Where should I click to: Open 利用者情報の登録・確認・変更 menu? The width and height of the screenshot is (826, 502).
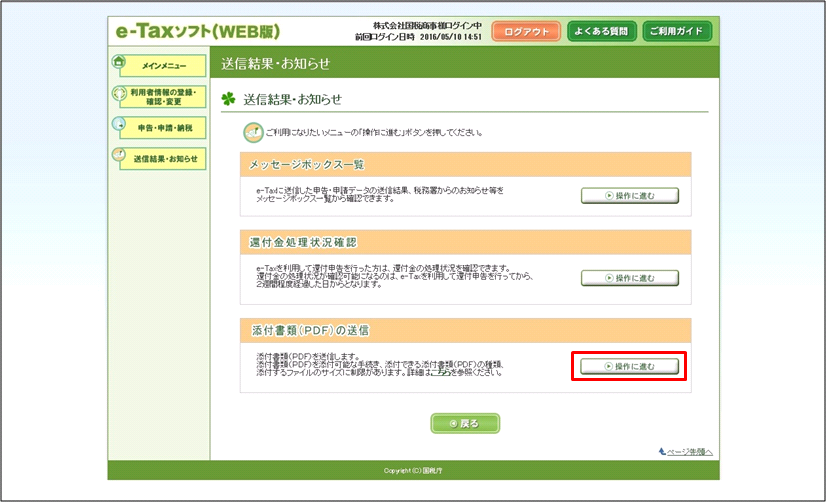[x=163, y=97]
